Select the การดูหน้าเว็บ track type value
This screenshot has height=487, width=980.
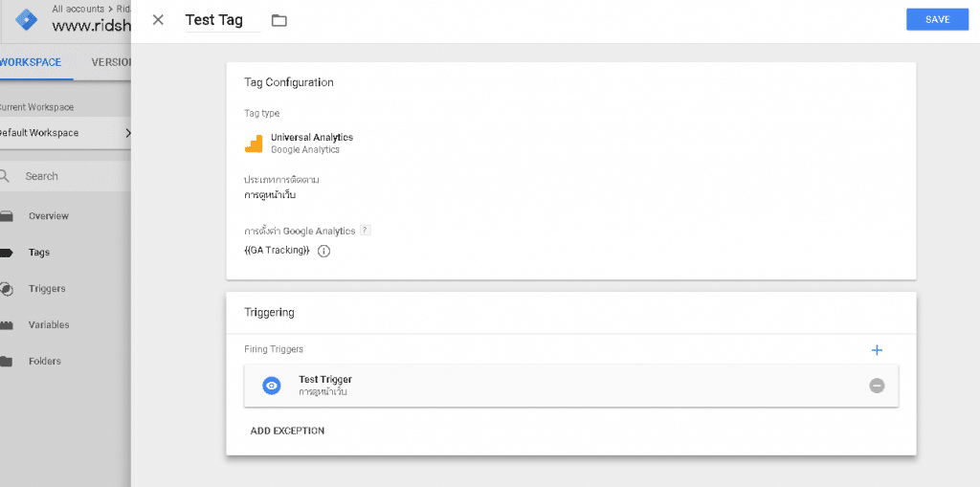coord(270,194)
